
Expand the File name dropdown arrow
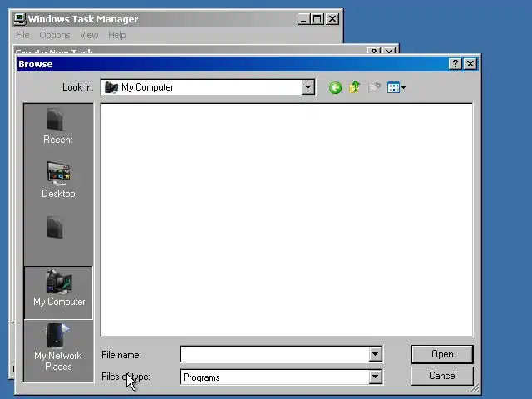(375, 355)
